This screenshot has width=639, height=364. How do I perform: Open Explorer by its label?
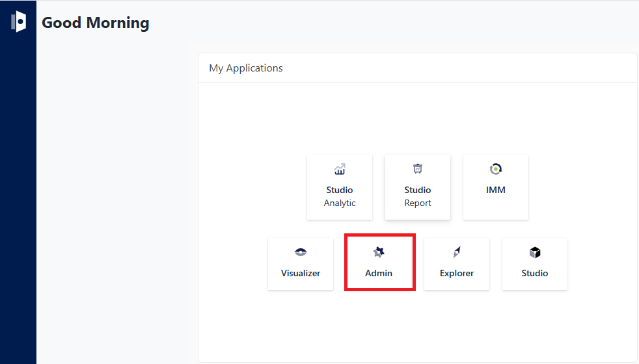(x=457, y=273)
